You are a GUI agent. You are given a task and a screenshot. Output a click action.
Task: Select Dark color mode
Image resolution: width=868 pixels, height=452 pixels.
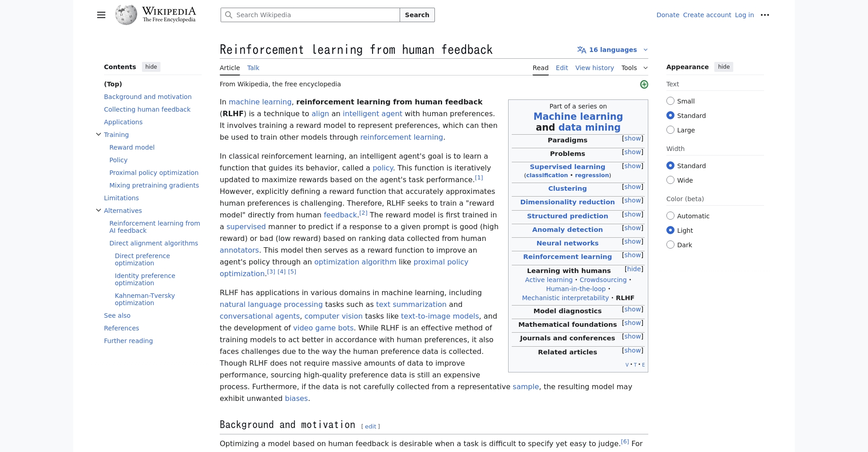click(670, 245)
